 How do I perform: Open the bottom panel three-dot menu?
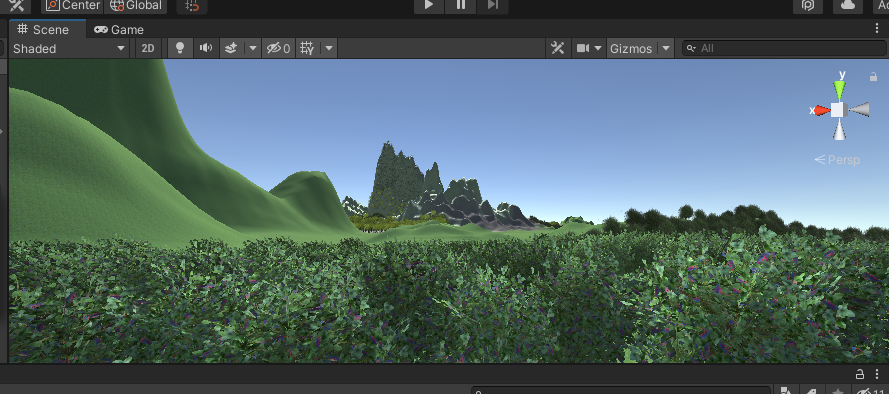point(877,374)
